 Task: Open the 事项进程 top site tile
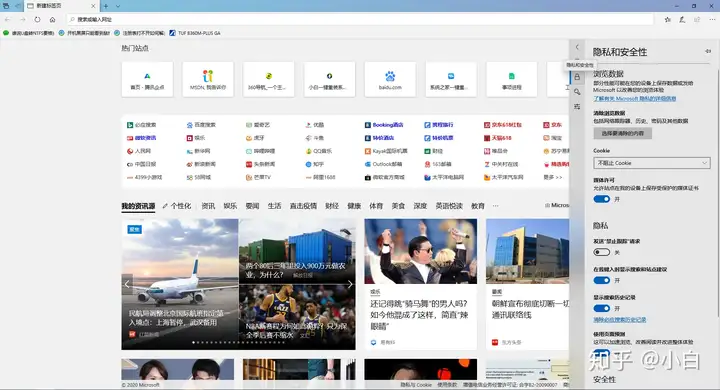[512, 79]
